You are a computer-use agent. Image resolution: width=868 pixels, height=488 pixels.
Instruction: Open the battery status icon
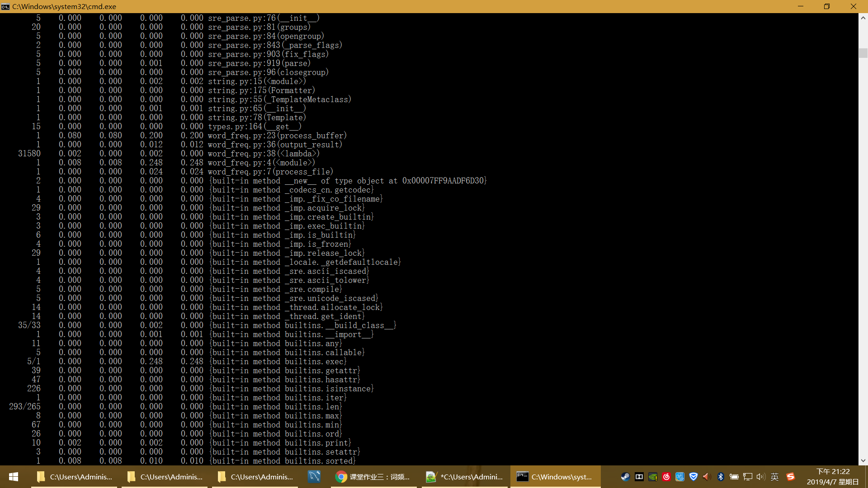734,477
